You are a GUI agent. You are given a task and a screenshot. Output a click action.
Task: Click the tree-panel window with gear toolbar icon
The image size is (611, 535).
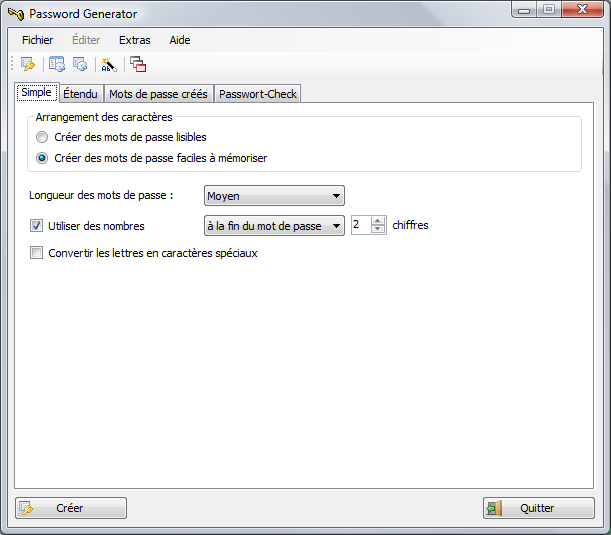pyautogui.click(x=57, y=64)
